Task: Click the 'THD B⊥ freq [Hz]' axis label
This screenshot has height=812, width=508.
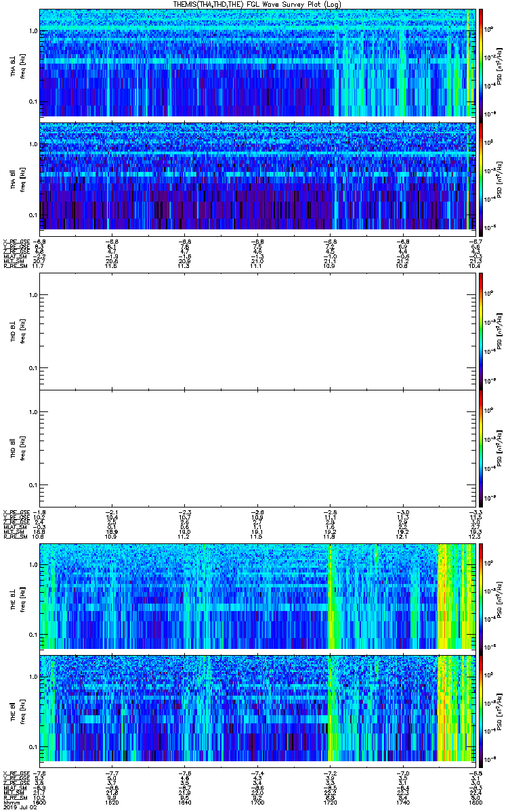Action: point(17,331)
